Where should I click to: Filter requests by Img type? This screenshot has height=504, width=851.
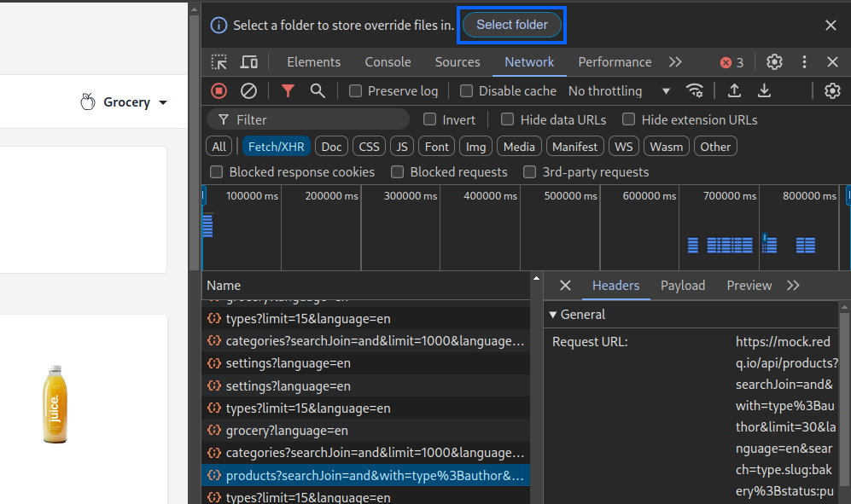(475, 147)
